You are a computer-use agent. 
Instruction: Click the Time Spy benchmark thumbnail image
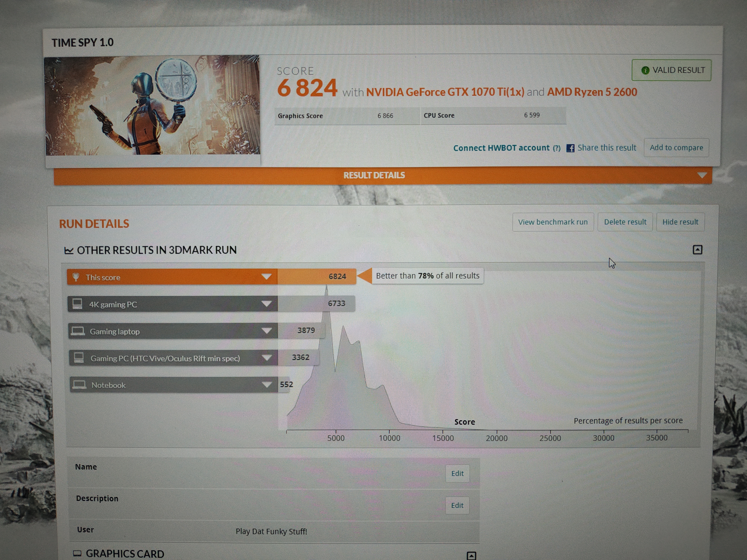pyautogui.click(x=153, y=105)
